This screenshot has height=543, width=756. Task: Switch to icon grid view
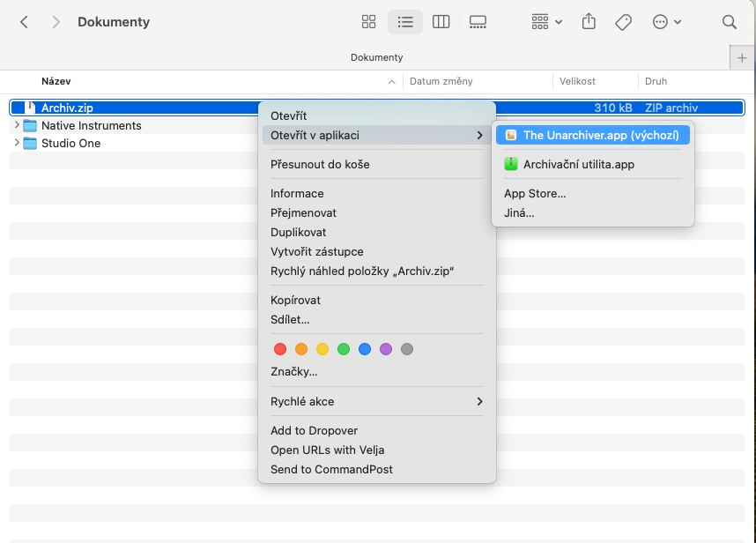click(x=369, y=22)
